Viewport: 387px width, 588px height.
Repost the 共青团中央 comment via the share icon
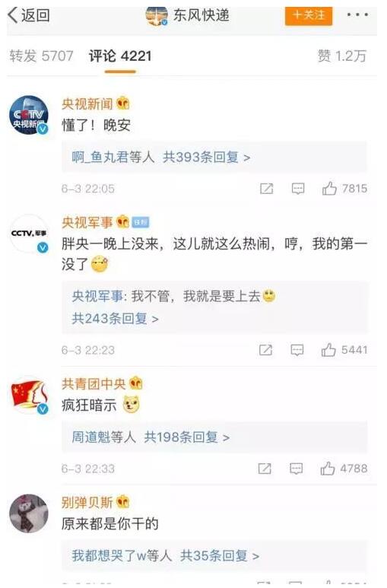[x=265, y=469]
